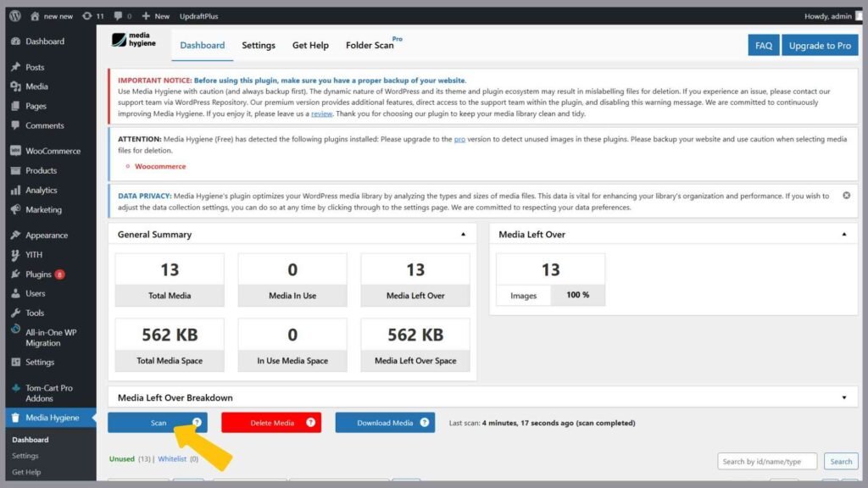Collapse the Media Left Over panel
The width and height of the screenshot is (868, 488).
(844, 235)
